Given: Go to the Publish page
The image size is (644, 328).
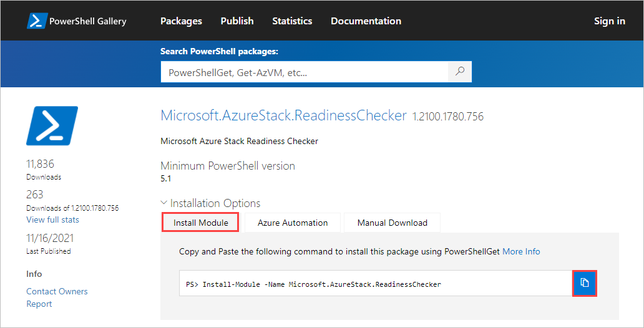Looking at the screenshot, I should [237, 21].
